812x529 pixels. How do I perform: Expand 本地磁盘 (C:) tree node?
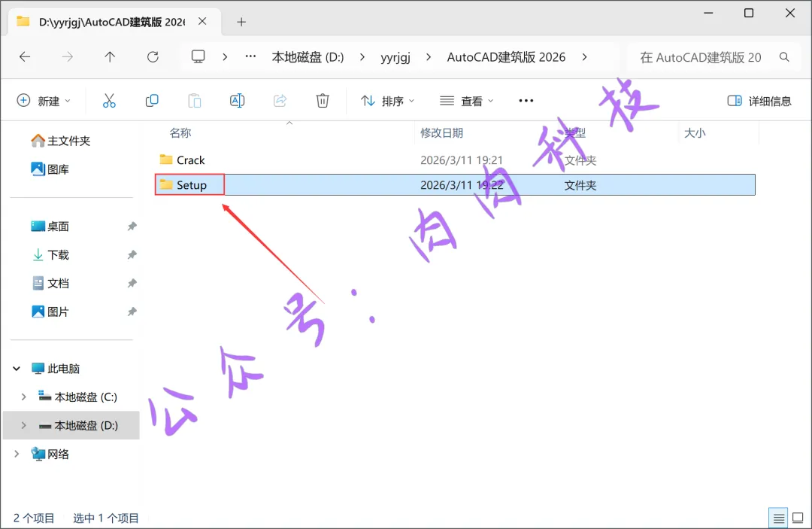pos(23,397)
